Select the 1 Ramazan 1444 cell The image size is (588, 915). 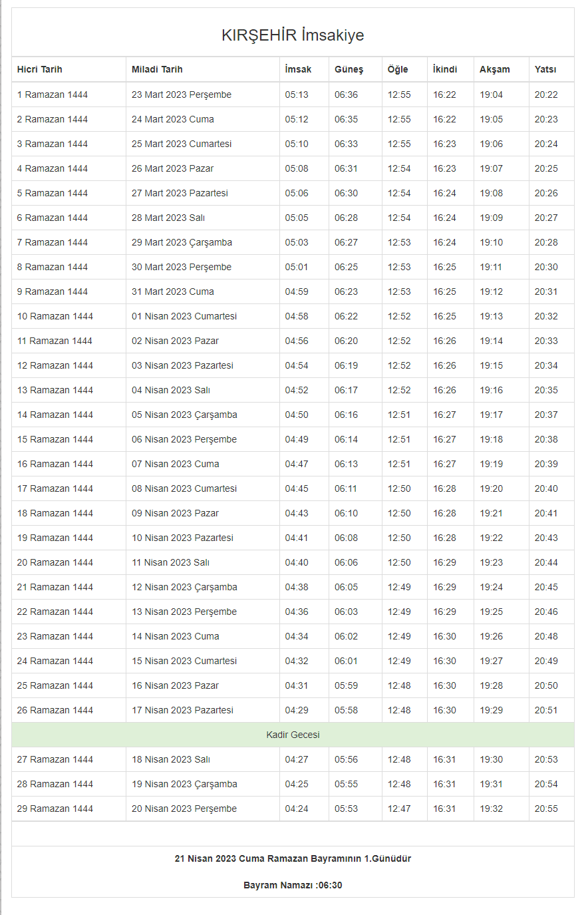click(53, 94)
